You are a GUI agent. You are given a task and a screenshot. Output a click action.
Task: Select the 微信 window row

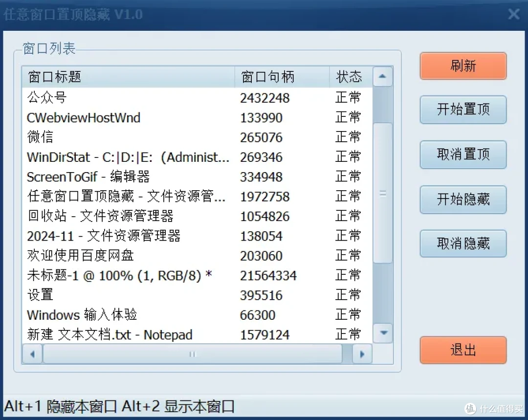[198, 137]
